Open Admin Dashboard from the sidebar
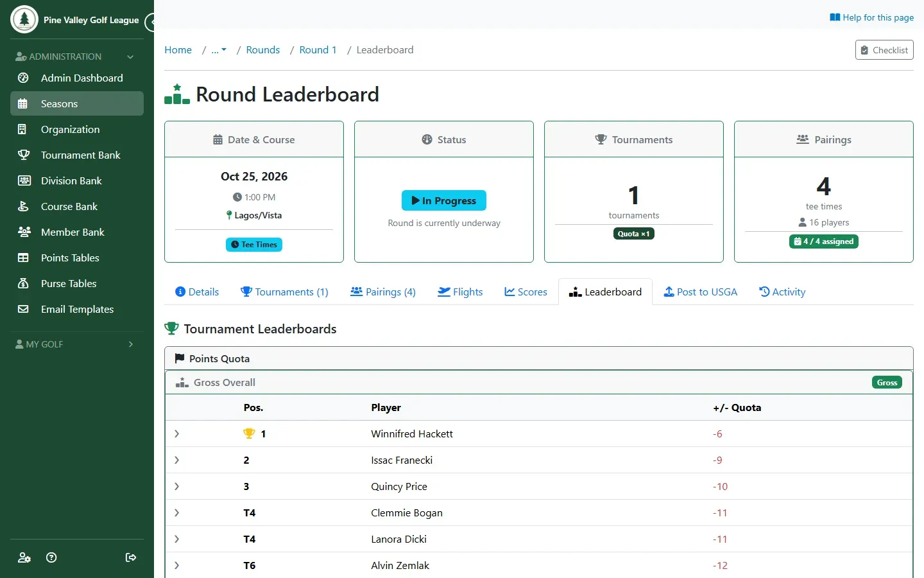The image size is (924, 578). 77,78
